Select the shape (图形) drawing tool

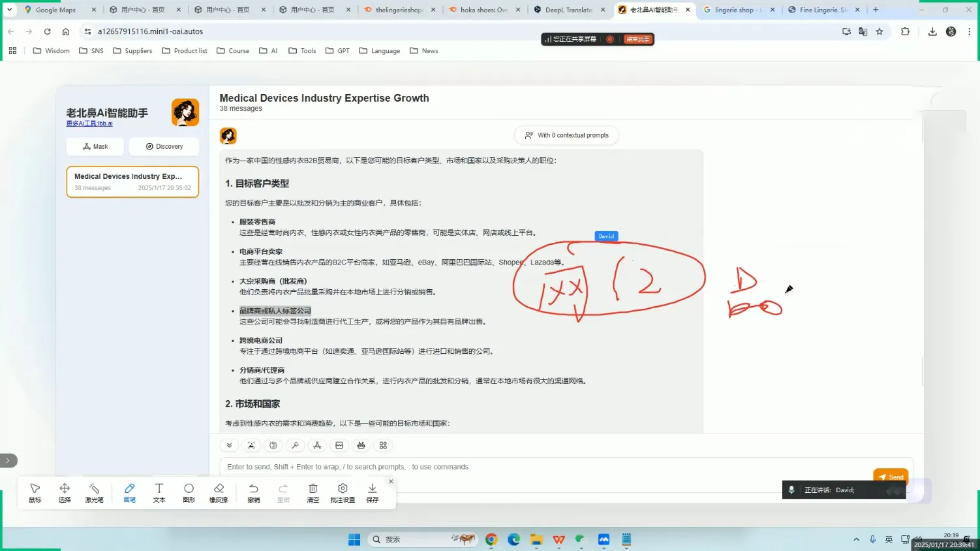tap(189, 492)
